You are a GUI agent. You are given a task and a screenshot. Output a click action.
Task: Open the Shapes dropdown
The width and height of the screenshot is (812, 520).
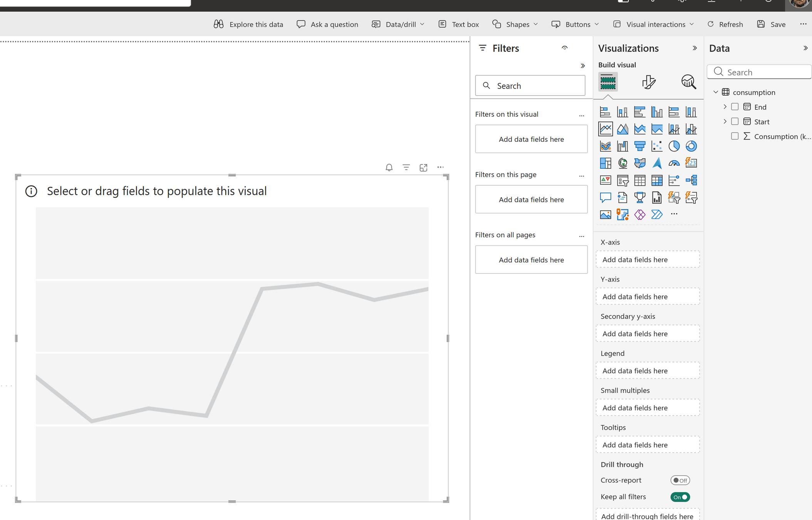(x=515, y=24)
